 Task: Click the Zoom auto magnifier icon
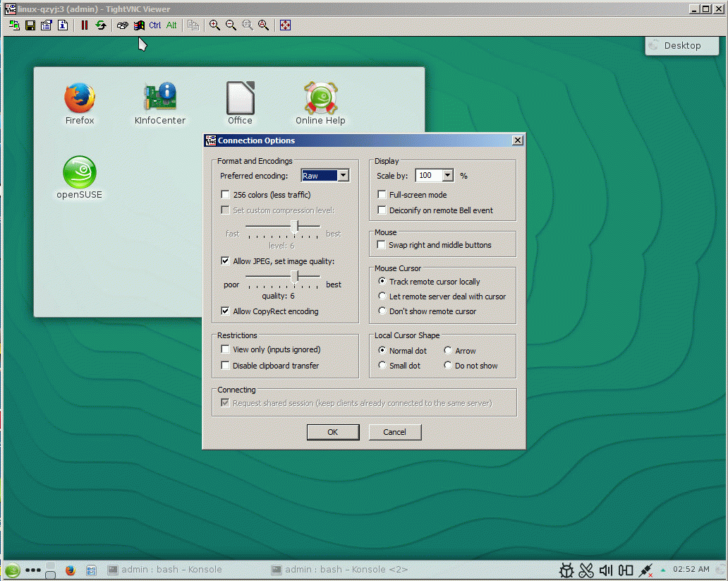point(263,25)
